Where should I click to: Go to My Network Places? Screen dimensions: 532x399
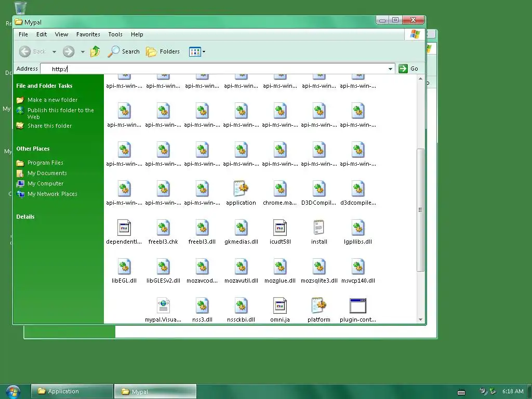(x=52, y=194)
